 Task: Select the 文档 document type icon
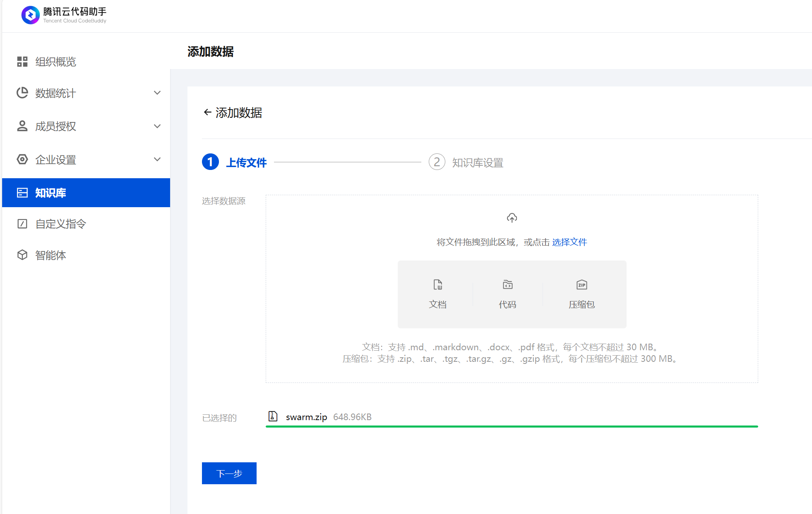coord(437,285)
